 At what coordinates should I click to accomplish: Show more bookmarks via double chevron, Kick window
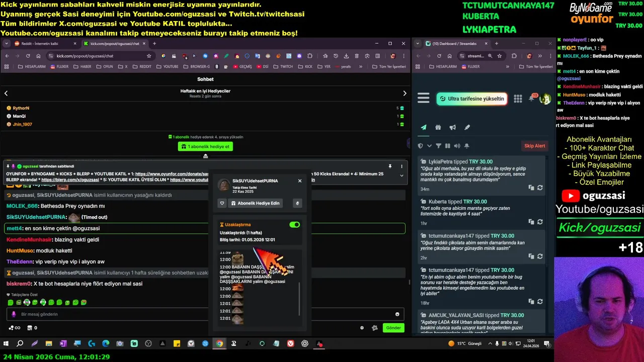click(x=361, y=66)
